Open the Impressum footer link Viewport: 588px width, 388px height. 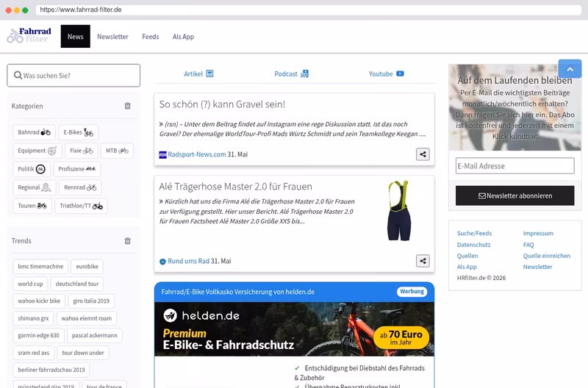pyautogui.click(x=538, y=233)
